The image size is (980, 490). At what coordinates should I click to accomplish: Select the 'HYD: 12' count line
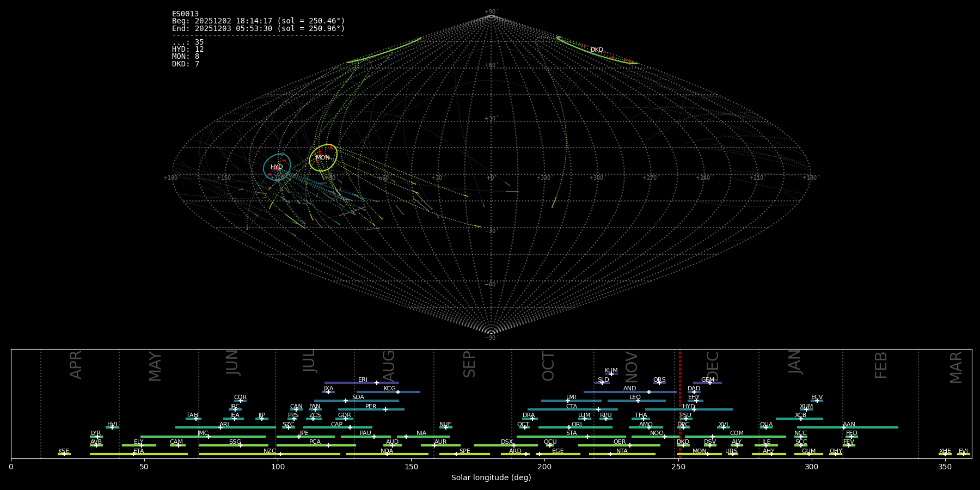coord(188,50)
